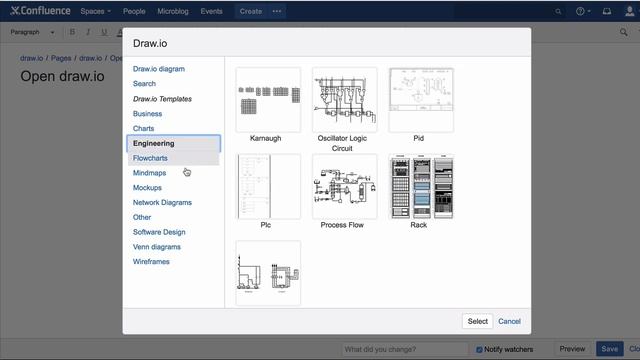Choose the Process Flow template thumbnail
Screen dimensions: 640x360
pos(344,187)
